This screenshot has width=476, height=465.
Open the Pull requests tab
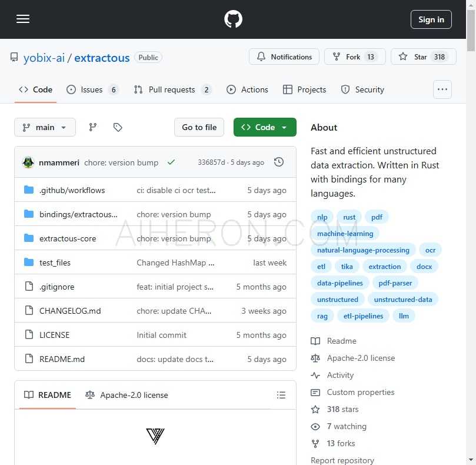point(172,89)
